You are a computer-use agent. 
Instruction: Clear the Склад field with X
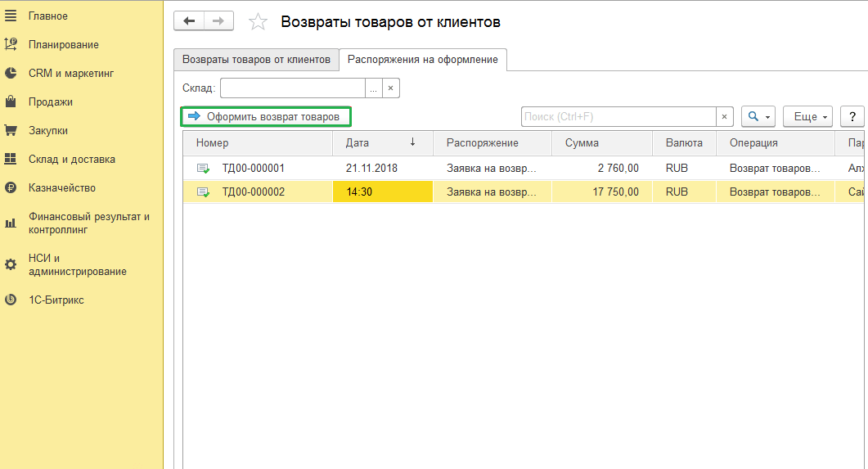point(391,88)
